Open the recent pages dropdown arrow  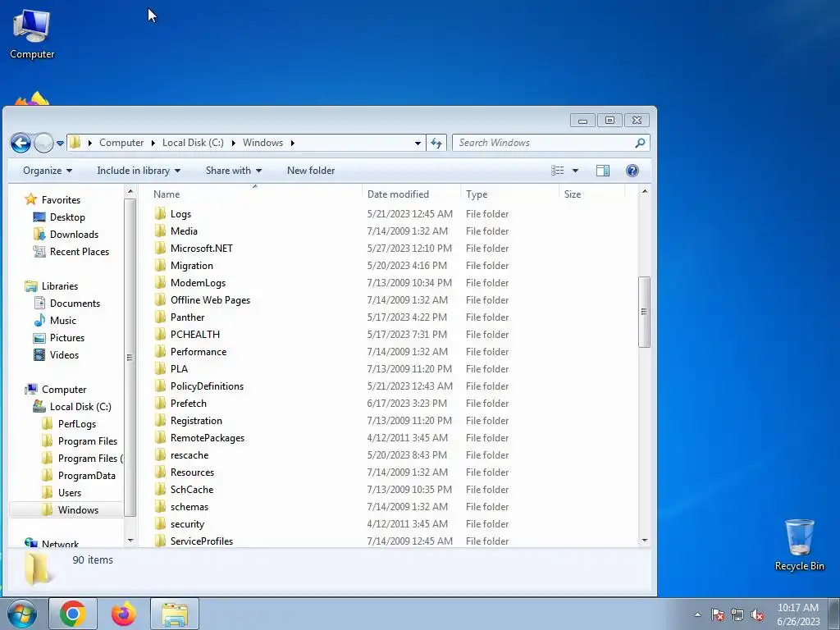point(60,144)
